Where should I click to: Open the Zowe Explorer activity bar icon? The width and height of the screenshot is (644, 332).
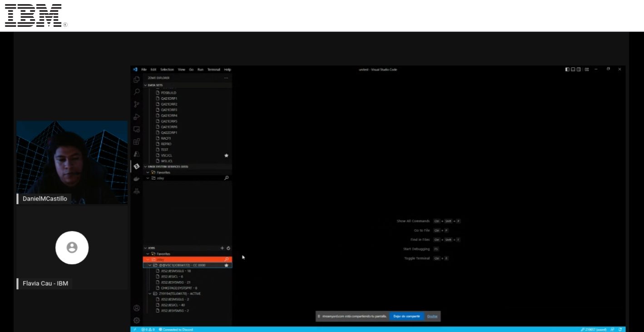tap(136, 166)
